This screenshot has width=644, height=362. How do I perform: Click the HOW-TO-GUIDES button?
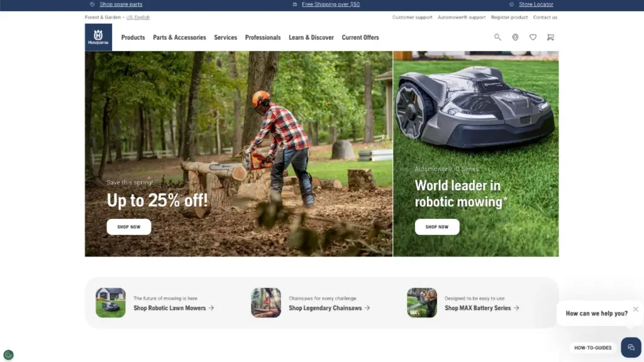[x=592, y=348]
